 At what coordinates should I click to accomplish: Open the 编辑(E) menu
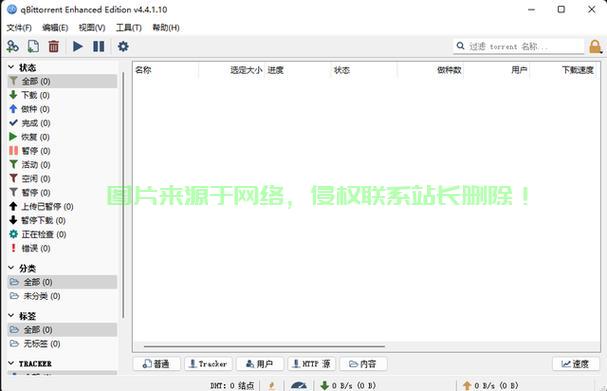55,27
